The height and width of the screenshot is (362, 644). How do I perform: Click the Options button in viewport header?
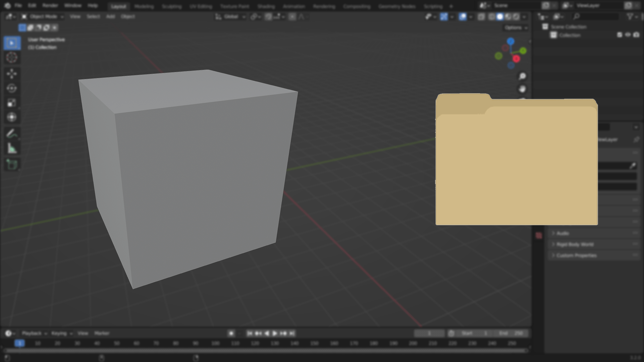coord(514,28)
